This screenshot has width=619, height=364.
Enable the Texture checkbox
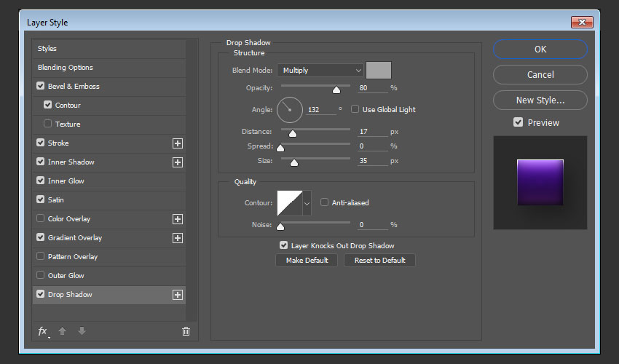pyautogui.click(x=48, y=124)
